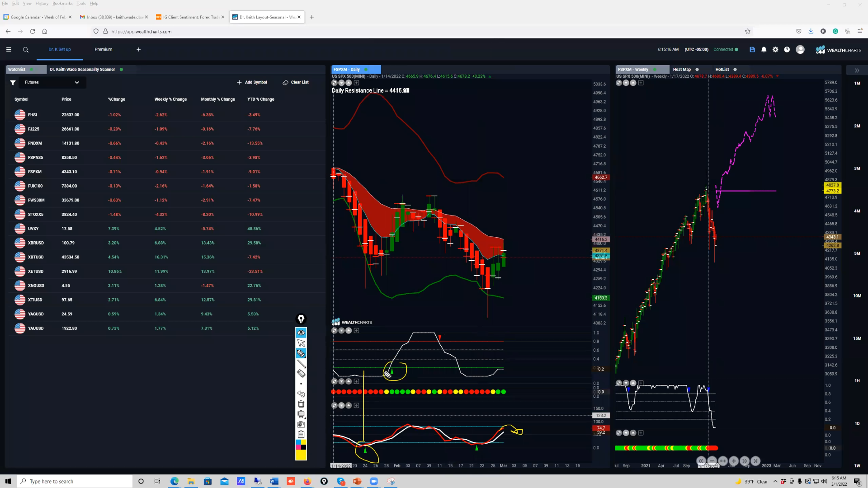Screen dimensions: 868x488
Task: Maximize the weekly chart price pane
Action: [619, 83]
